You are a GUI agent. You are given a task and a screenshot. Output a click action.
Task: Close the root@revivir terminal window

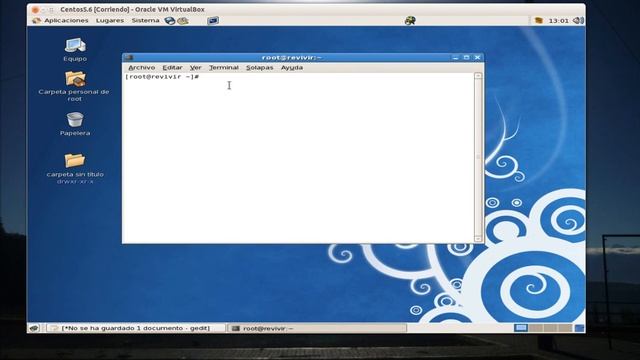pos(478,58)
